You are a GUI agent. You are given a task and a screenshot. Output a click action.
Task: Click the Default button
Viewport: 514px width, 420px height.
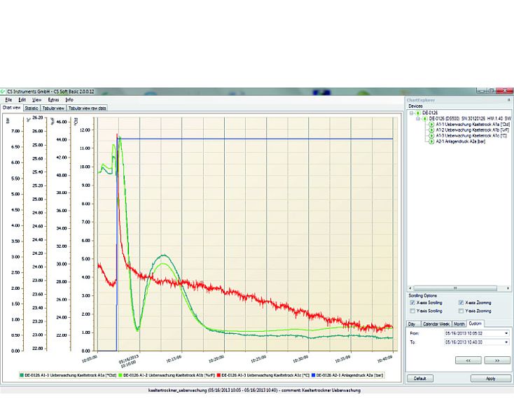click(419, 378)
